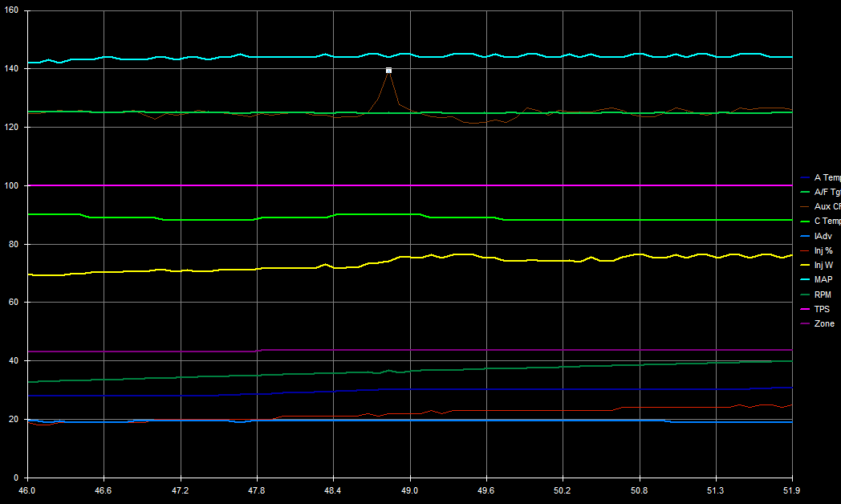Click the Aux CF legend entry
841x504 pixels.
click(821, 206)
